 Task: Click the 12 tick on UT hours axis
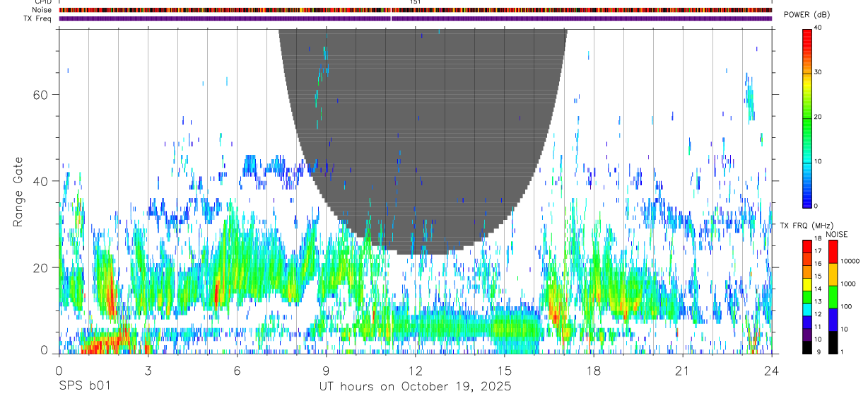point(416,371)
